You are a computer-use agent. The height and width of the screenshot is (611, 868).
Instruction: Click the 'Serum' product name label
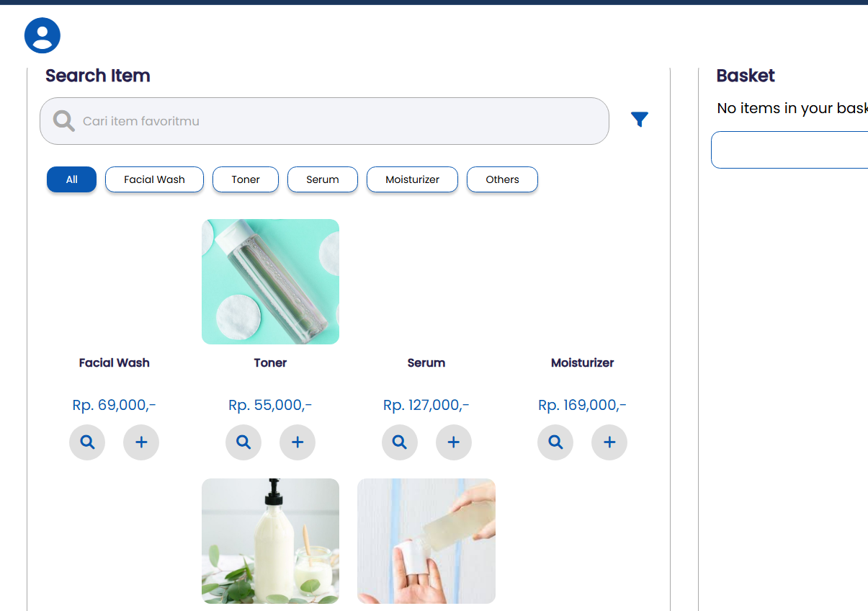pyautogui.click(x=426, y=362)
